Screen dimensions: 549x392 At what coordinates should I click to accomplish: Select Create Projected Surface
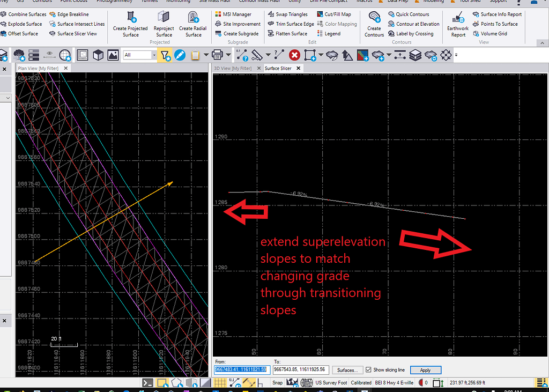pyautogui.click(x=130, y=24)
